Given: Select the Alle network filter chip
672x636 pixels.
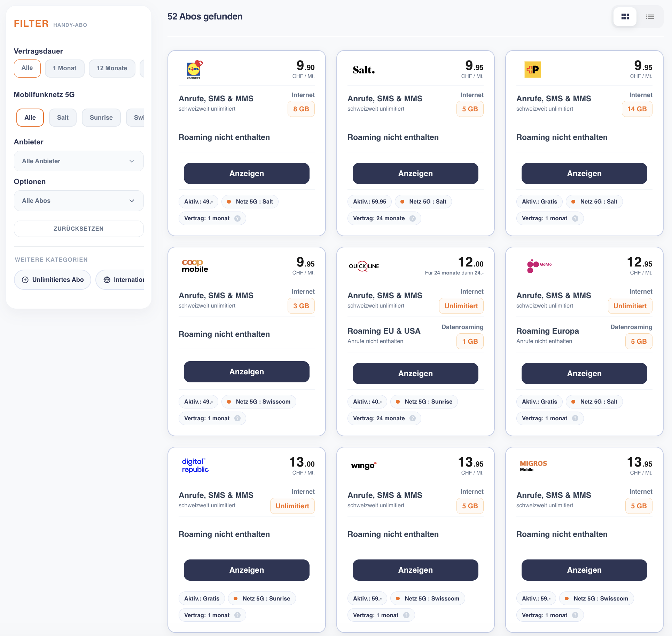Looking at the screenshot, I should tap(30, 118).
